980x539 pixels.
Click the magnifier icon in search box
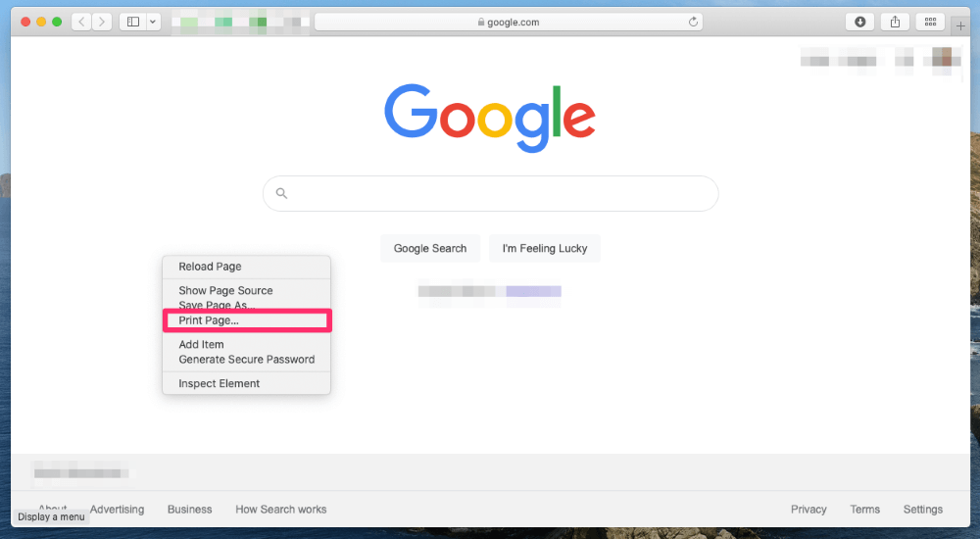pos(282,193)
